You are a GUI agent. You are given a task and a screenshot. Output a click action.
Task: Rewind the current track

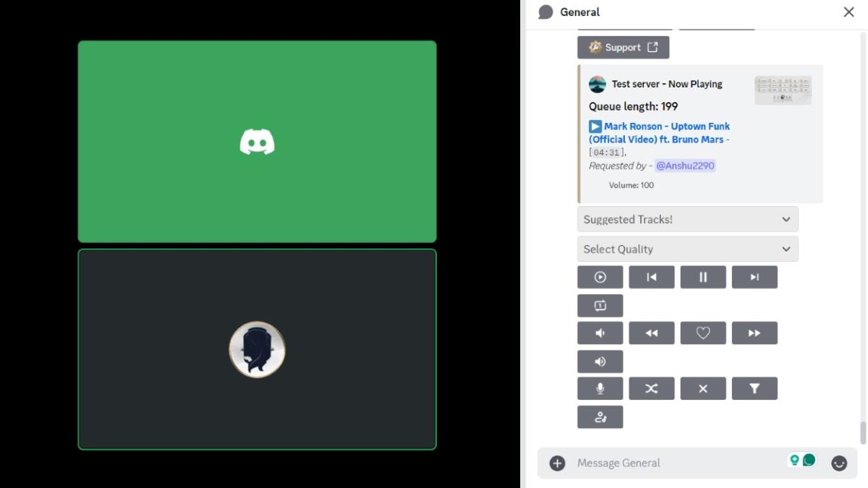652,333
